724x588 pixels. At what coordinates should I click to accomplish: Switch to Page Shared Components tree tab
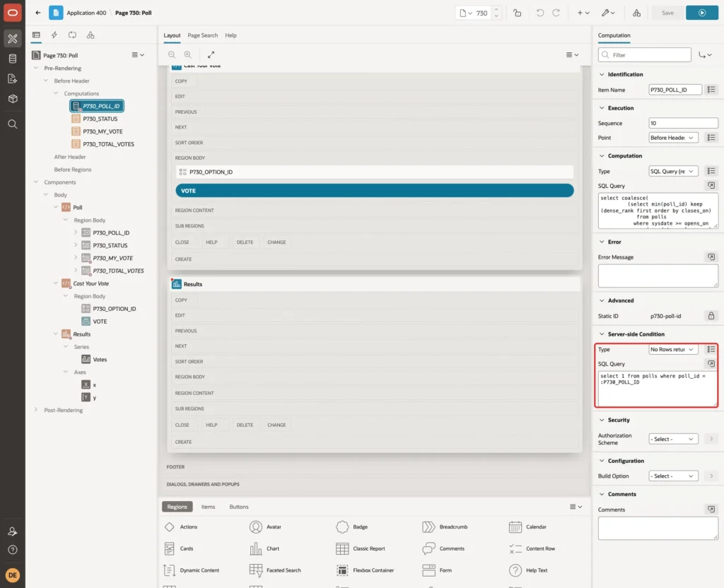click(x=90, y=35)
